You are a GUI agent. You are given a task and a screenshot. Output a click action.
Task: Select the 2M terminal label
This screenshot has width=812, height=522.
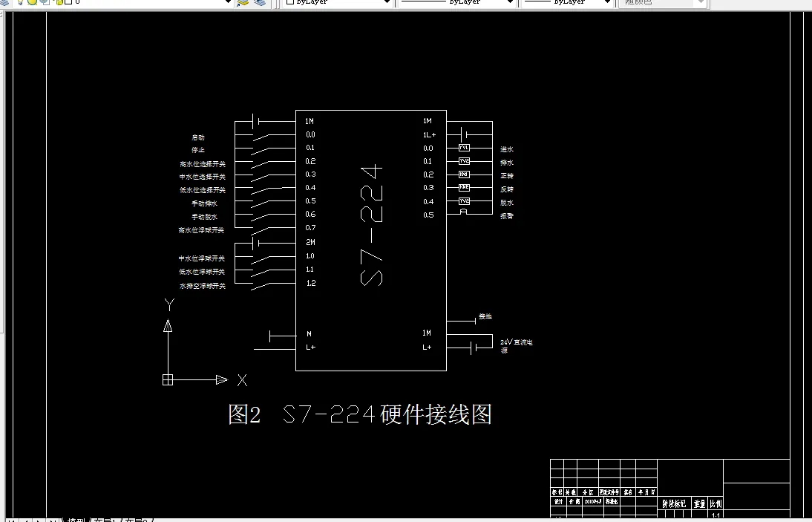(310, 242)
